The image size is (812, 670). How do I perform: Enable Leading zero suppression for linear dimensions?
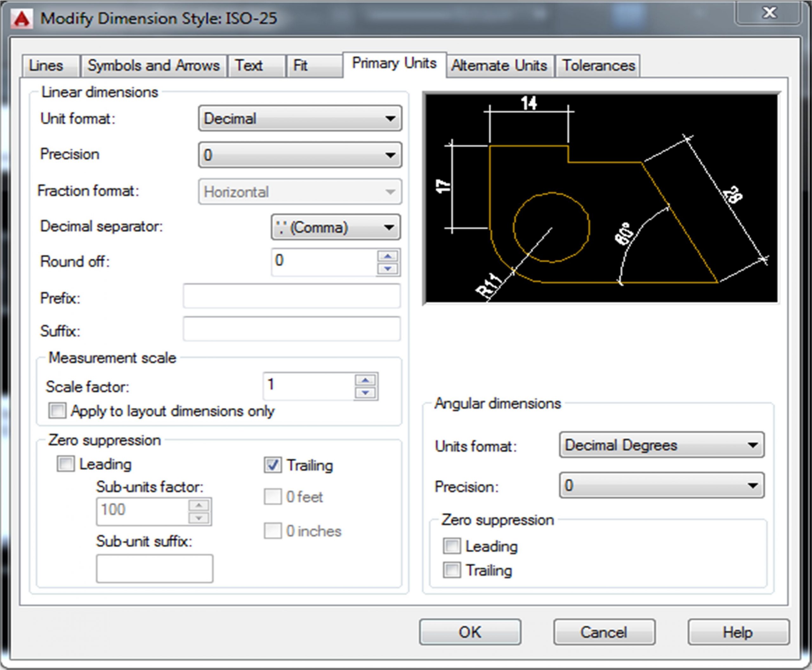coord(66,463)
